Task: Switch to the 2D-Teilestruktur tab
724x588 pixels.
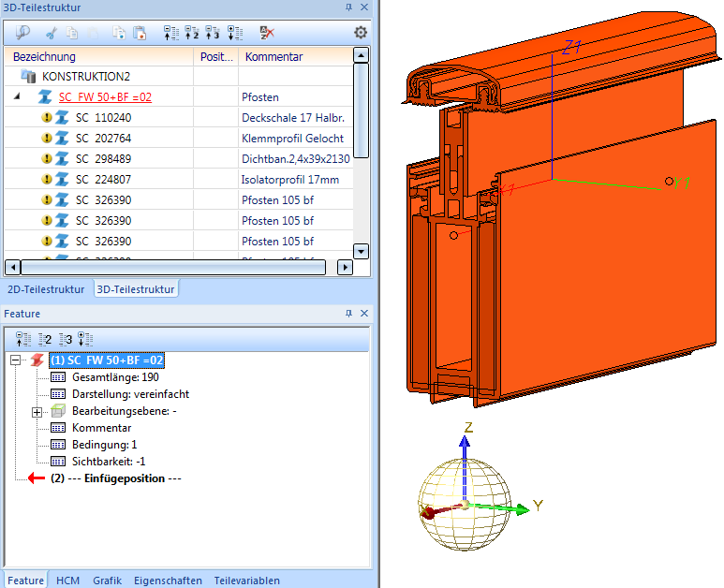Action: tap(46, 289)
